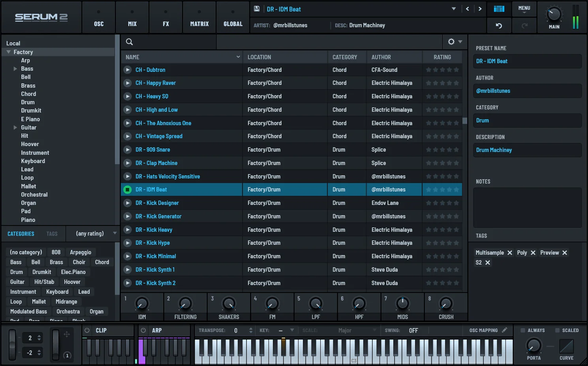Enable the ALWAYS portamento checkbox
Screen dimensions: 588x366
coord(523,330)
